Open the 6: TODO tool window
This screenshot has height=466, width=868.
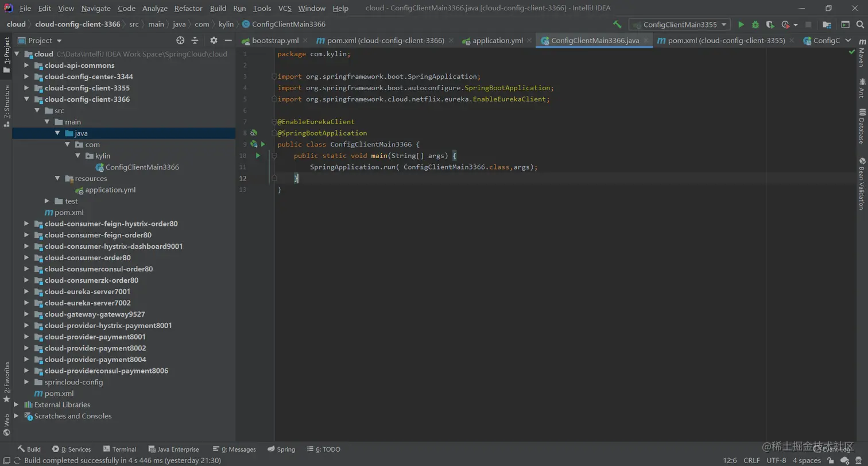pyautogui.click(x=324, y=449)
